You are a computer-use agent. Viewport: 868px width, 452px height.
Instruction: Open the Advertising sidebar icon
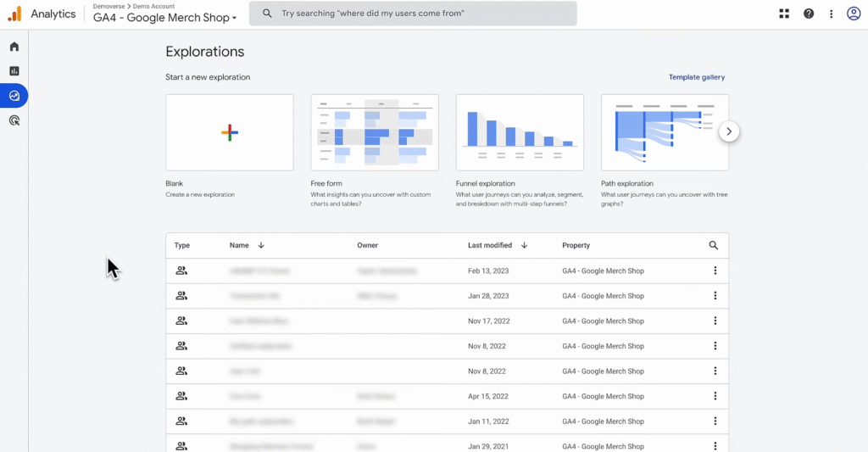(14, 120)
